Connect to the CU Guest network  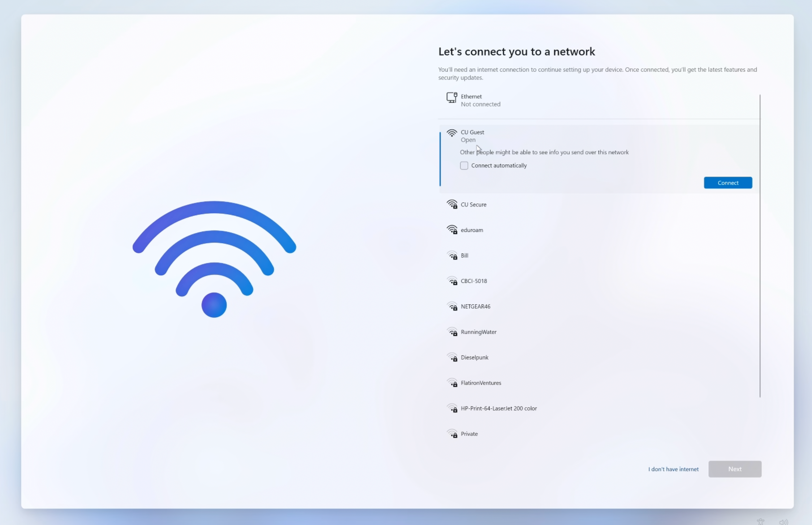[x=728, y=183]
